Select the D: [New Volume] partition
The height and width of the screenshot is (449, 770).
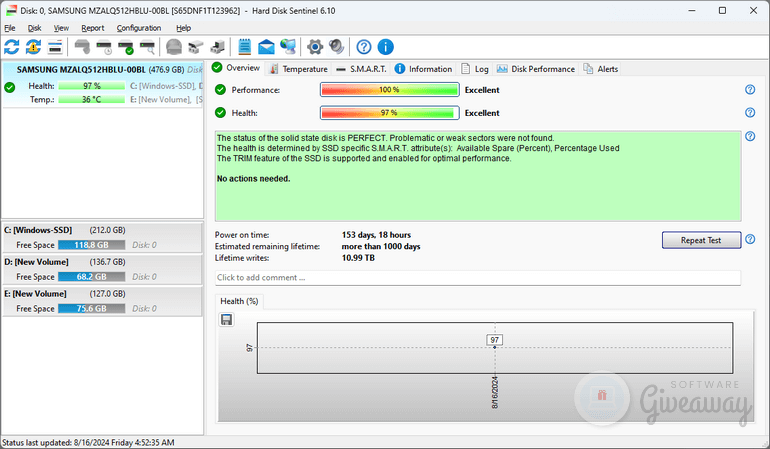[103, 269]
